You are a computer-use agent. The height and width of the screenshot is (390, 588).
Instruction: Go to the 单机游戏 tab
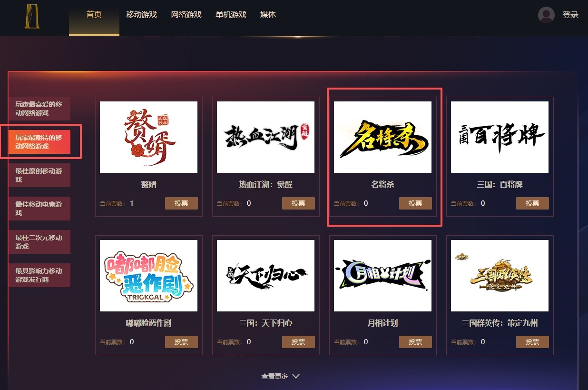pos(231,15)
